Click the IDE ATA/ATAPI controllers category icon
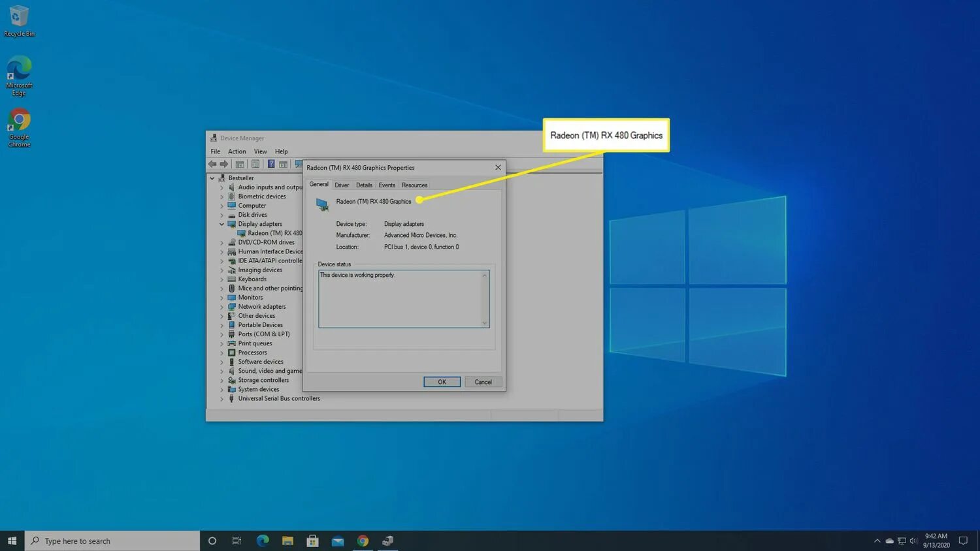 (231, 260)
